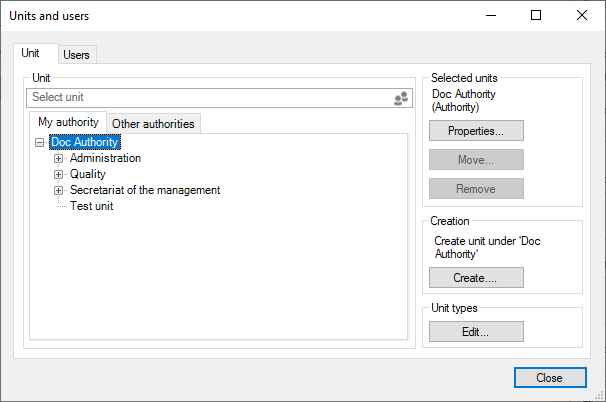Click Edit under Unit types
The width and height of the screenshot is (606, 402).
point(476,332)
